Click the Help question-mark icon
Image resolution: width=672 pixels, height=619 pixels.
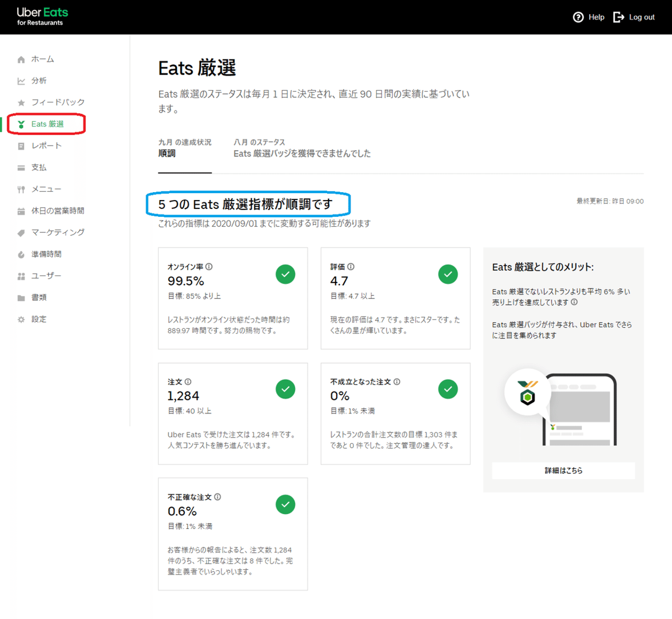(x=578, y=17)
